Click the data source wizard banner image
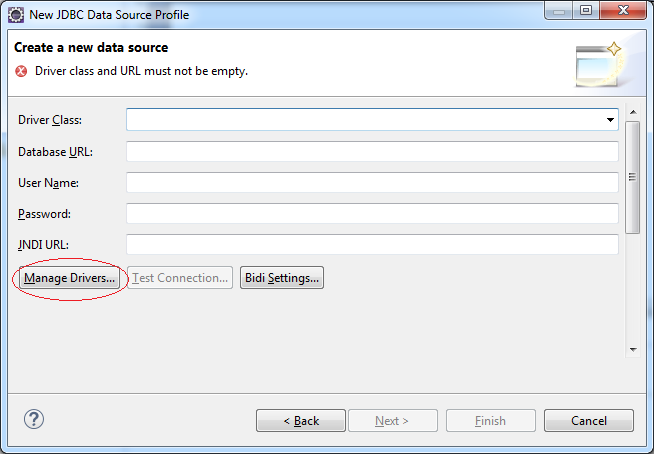 599,65
